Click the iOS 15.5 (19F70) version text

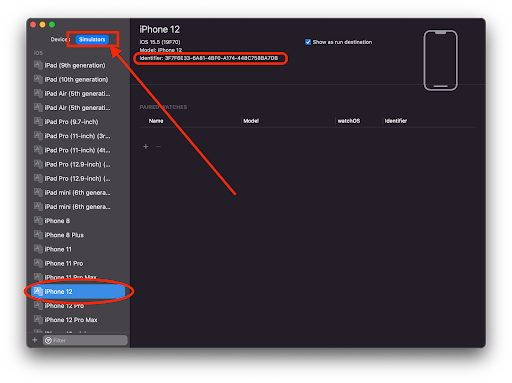point(160,42)
